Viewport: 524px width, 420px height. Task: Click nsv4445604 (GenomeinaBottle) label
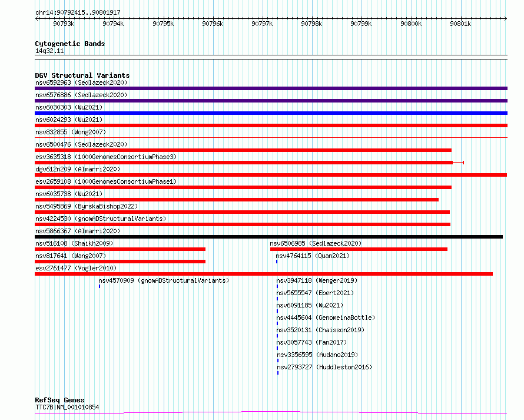[326, 318]
